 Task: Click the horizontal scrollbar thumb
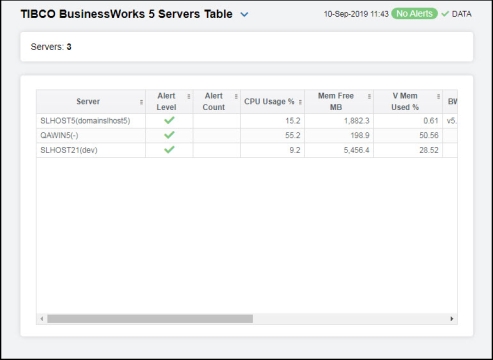coord(150,319)
